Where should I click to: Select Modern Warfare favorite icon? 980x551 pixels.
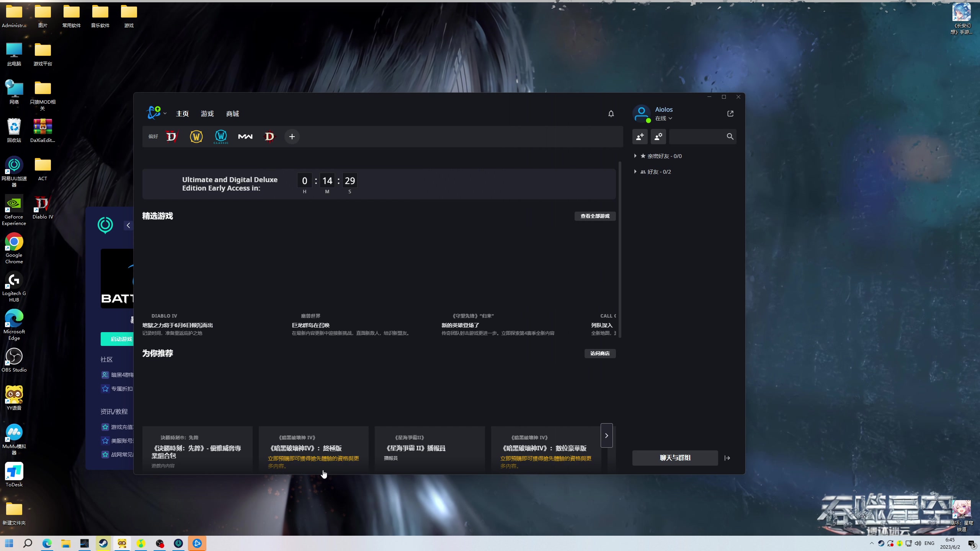[245, 137]
